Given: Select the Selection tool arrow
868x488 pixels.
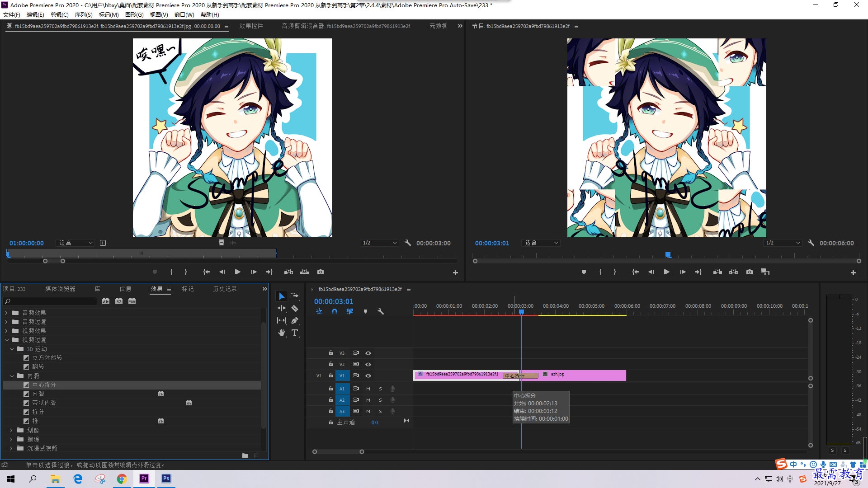Looking at the screenshot, I should point(282,296).
